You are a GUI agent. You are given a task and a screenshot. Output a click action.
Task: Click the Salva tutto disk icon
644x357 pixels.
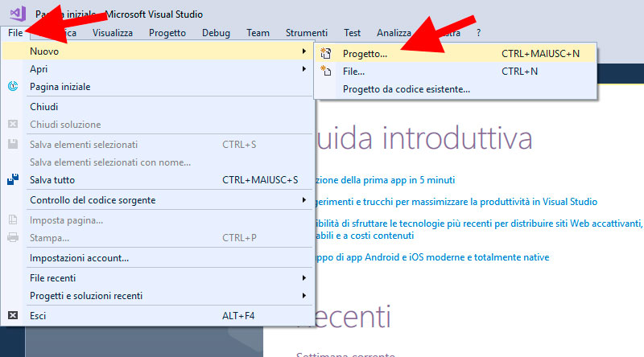coord(13,179)
